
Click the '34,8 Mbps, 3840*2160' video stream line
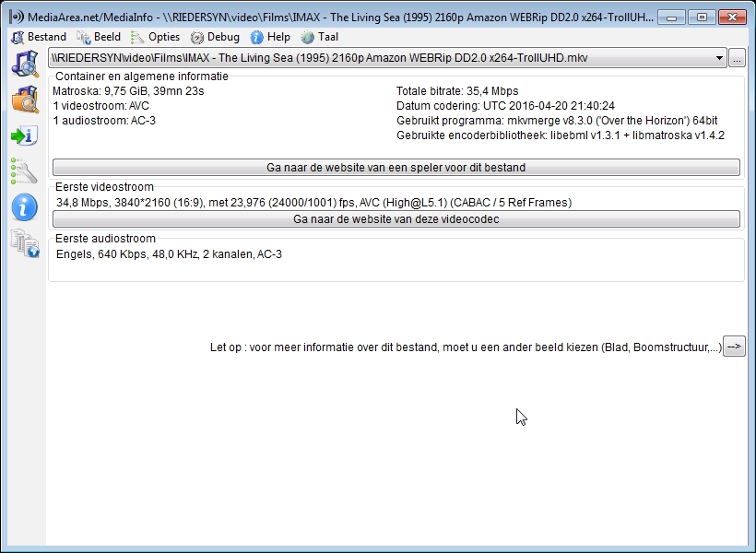[313, 203]
